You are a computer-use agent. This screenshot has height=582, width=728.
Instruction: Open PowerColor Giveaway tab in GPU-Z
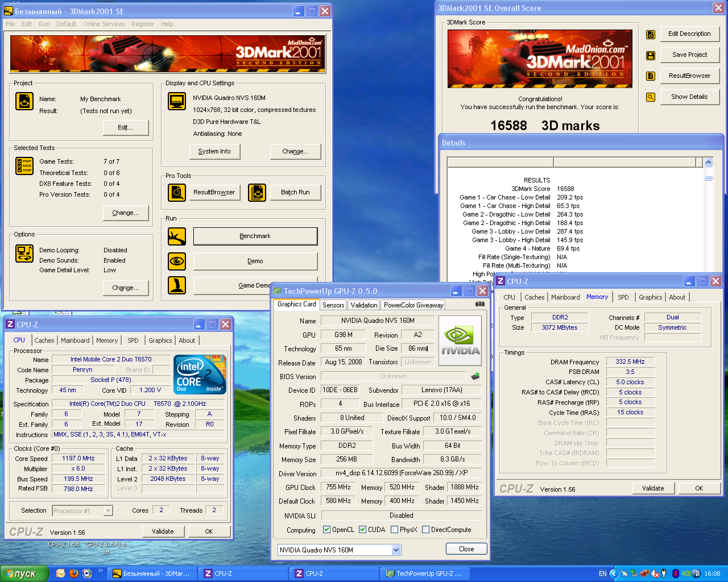[x=413, y=305]
